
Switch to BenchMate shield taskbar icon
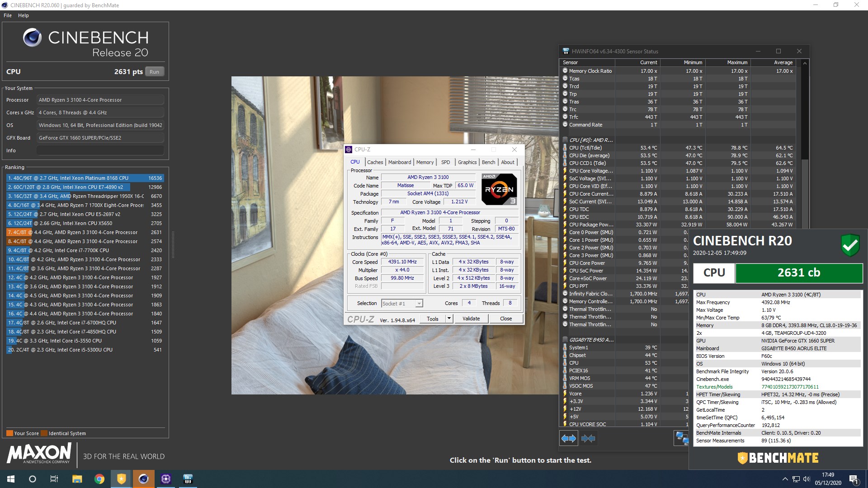pyautogui.click(x=121, y=479)
